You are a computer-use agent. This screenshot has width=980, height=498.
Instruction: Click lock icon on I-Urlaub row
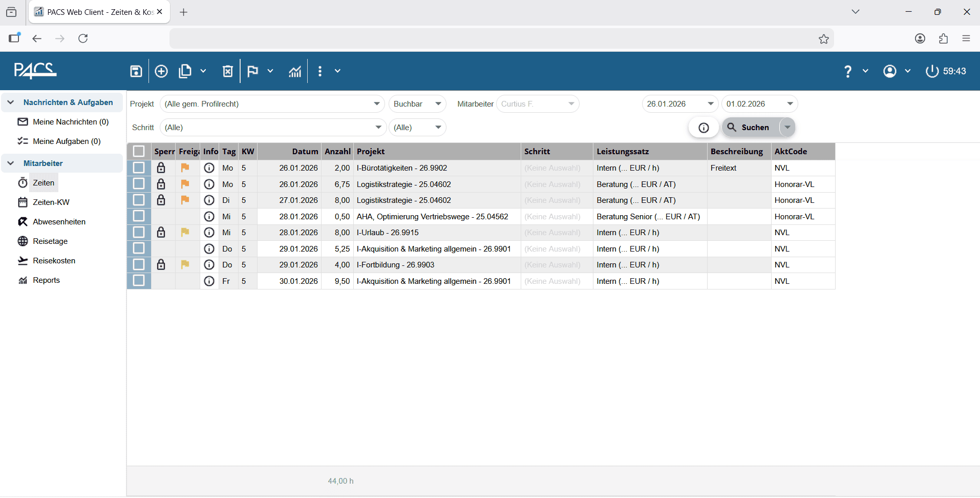[161, 233]
